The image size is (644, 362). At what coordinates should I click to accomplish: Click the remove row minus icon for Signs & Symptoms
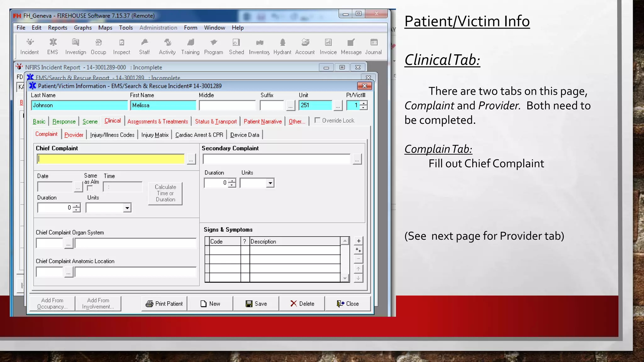tap(358, 259)
